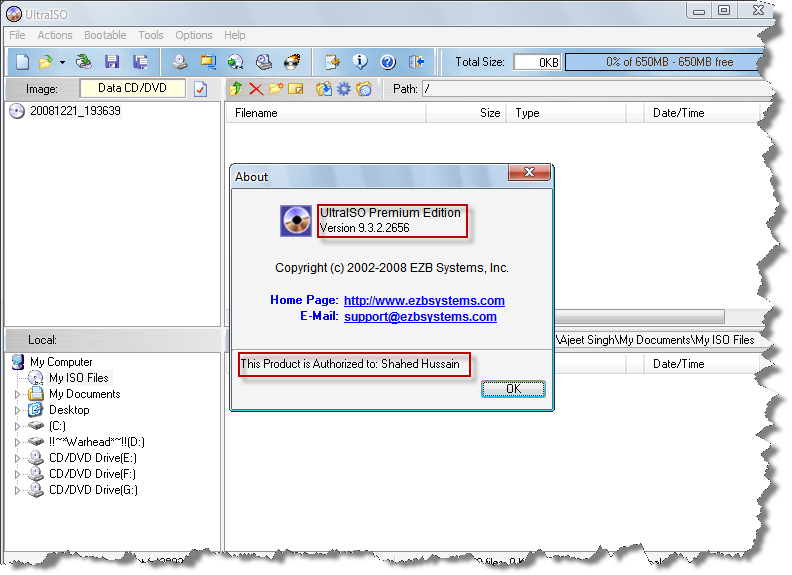
Task: Click the image properties checkmark page icon
Action: click(x=201, y=89)
